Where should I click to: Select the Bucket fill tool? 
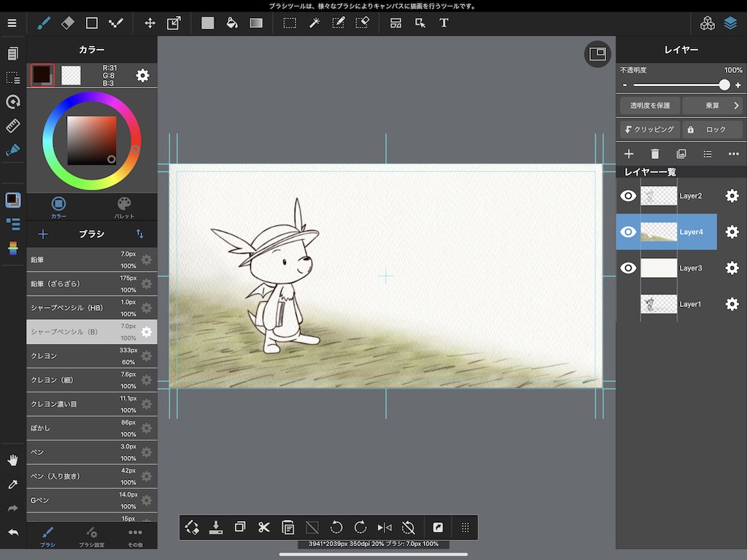pos(232,23)
